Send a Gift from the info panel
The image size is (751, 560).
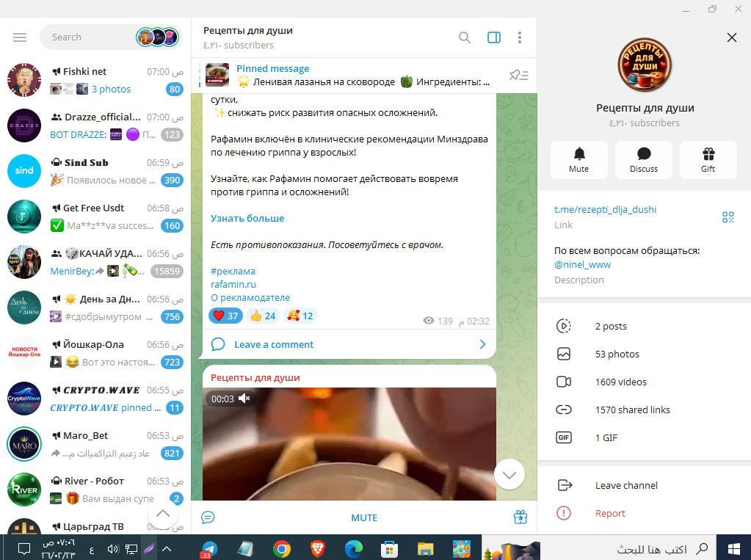pos(708,160)
